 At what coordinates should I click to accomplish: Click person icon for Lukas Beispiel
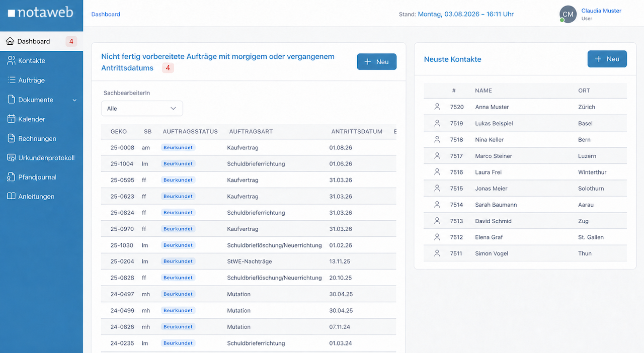(x=437, y=123)
